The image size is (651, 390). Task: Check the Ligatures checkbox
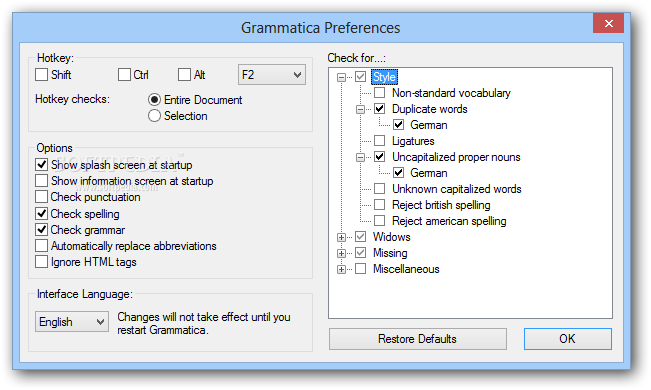(379, 141)
